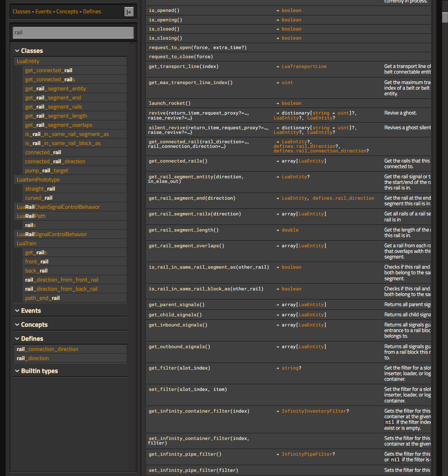The image size is (448, 476).
Task: Collapse the sidebar with the |< button
Action: [x=129, y=12]
